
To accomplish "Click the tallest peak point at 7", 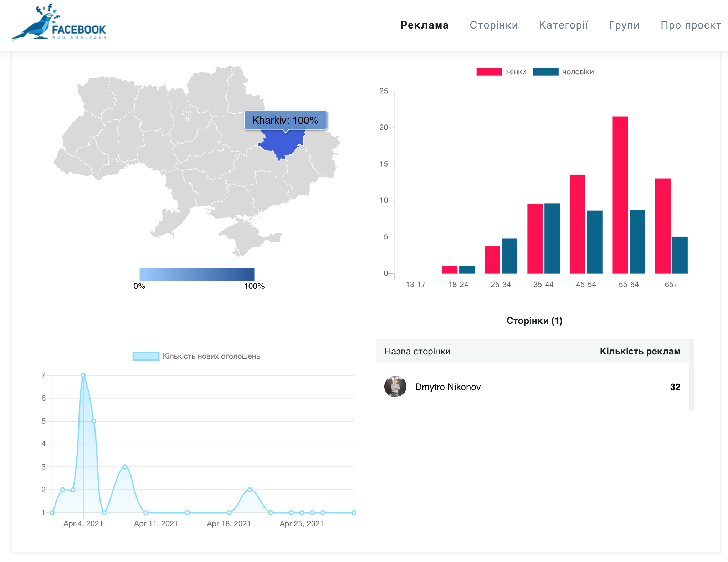I will (x=83, y=375).
